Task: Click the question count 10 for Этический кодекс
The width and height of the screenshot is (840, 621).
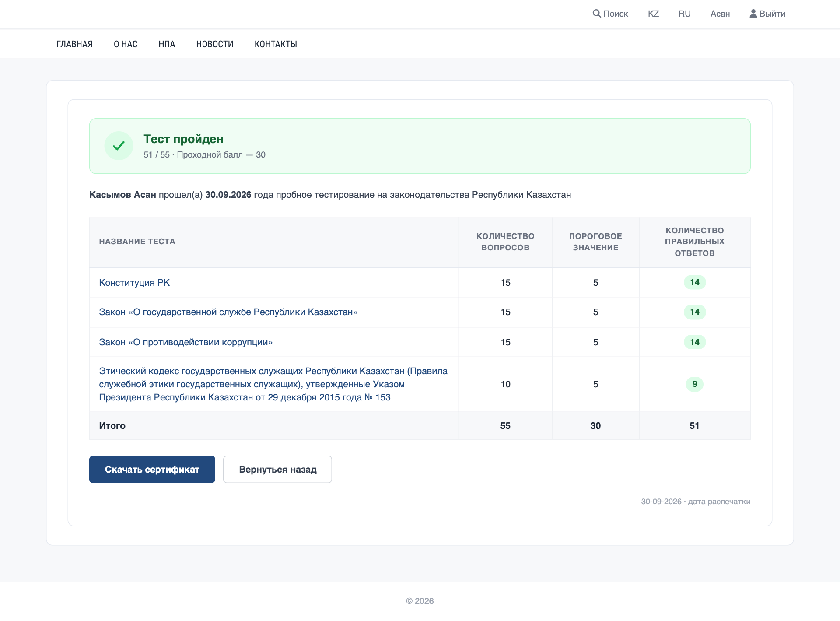Action: click(505, 384)
